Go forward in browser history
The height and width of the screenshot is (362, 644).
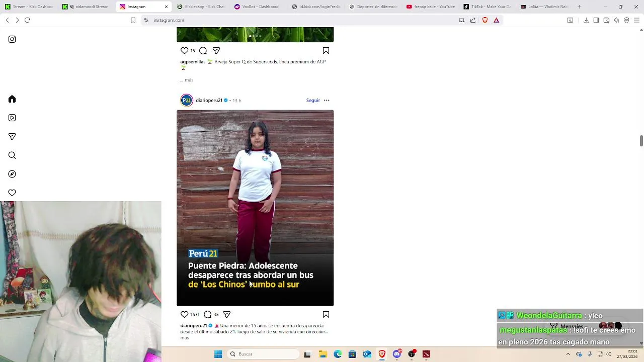coord(17,20)
